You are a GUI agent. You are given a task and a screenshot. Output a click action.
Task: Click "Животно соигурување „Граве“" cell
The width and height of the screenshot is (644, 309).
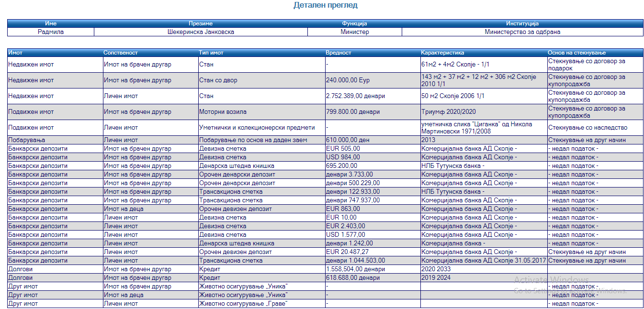pyautogui.click(x=262, y=304)
